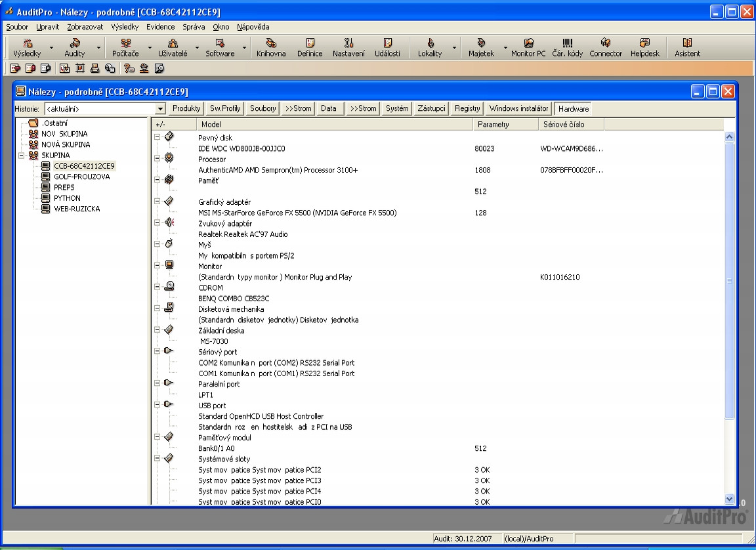The image size is (756, 550).
Task: Open dropdown arrow next to Audity
Action: pyautogui.click(x=99, y=48)
